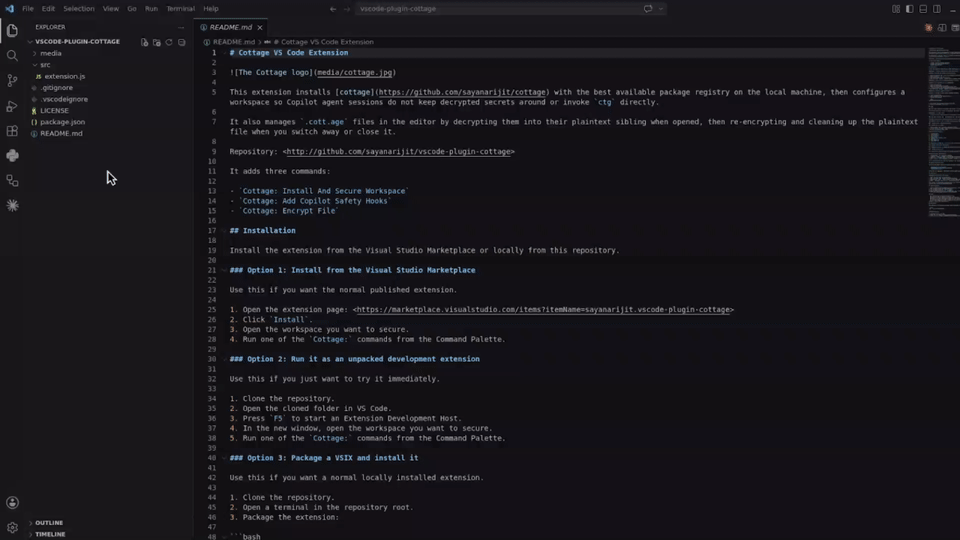Collapse the src folder
Image resolution: width=960 pixels, height=540 pixels.
(x=35, y=65)
